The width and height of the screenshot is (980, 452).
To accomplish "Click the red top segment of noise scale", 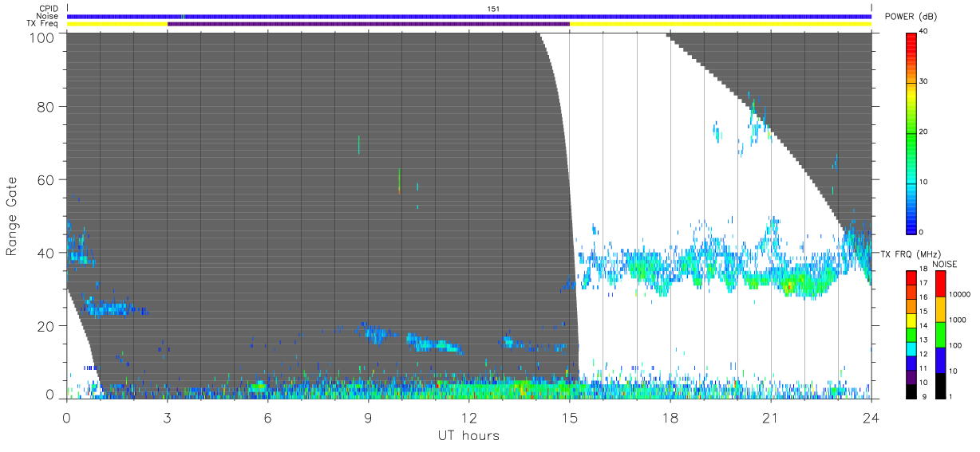I will (x=939, y=283).
